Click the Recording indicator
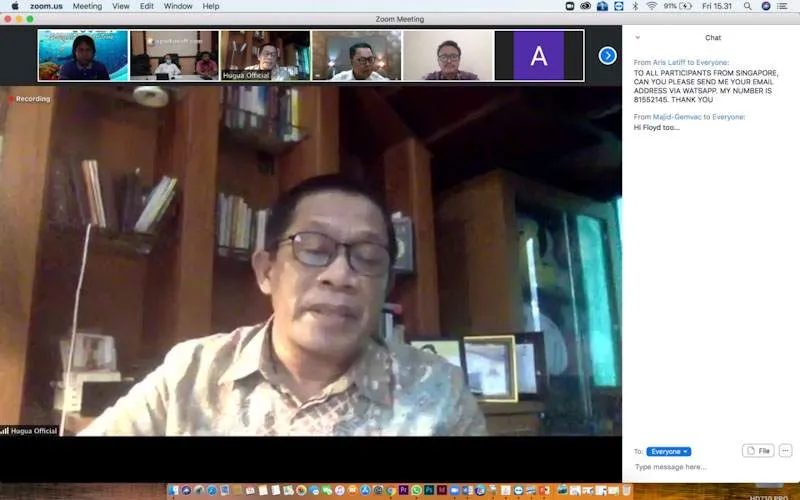This screenshot has width=800, height=500. coord(30,99)
